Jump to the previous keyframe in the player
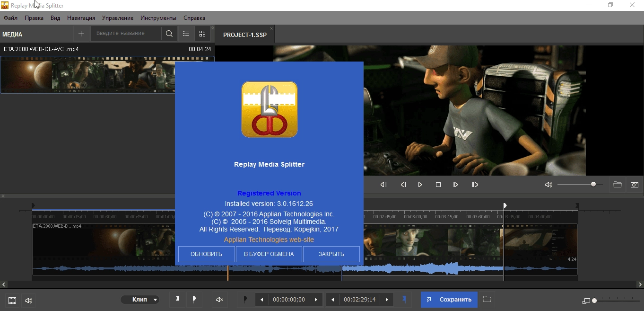 pos(383,185)
